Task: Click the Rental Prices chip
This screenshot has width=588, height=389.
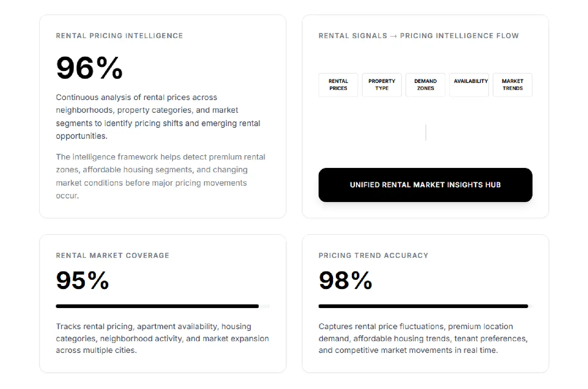Action: 338,85
